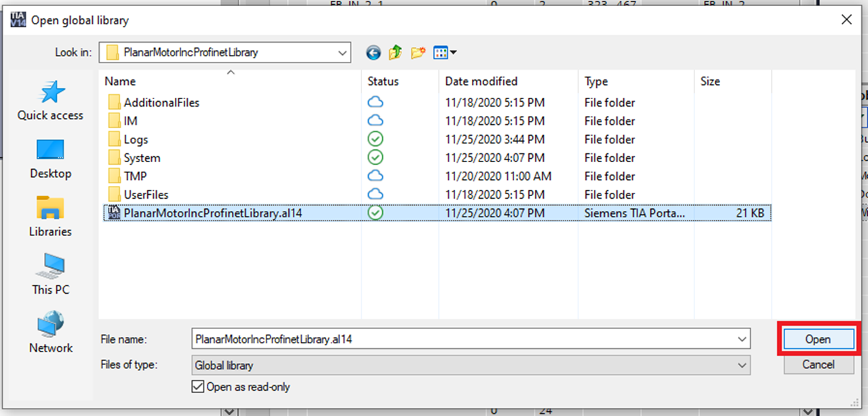Click the green checkmark next to Logs folder

tap(375, 139)
